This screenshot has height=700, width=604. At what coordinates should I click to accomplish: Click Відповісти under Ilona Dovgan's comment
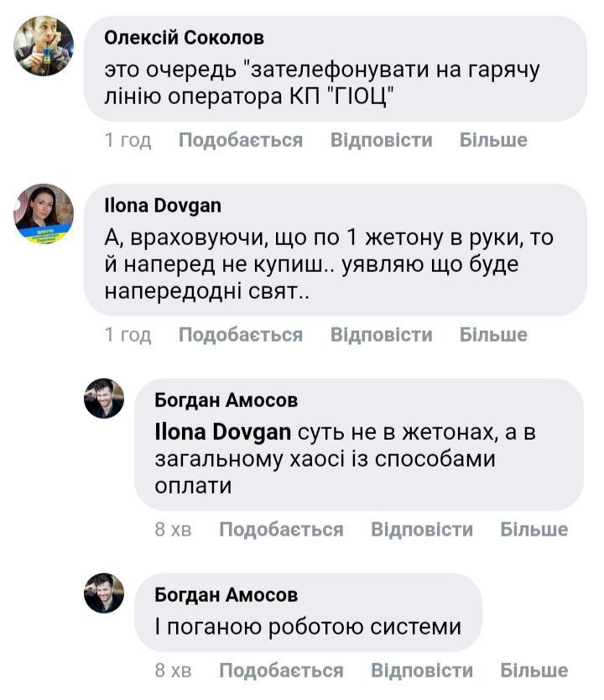[x=381, y=335]
